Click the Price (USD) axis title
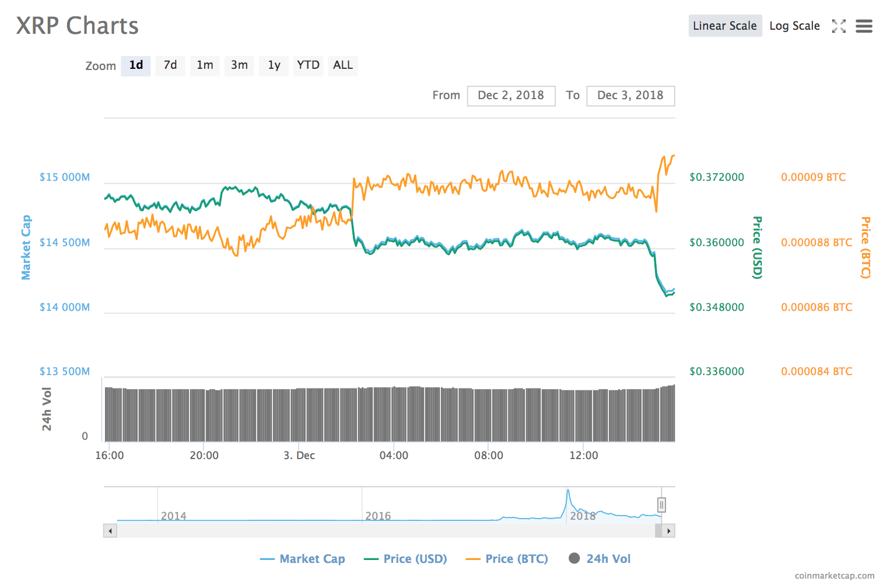This screenshot has width=890, height=588. pyautogui.click(x=757, y=247)
